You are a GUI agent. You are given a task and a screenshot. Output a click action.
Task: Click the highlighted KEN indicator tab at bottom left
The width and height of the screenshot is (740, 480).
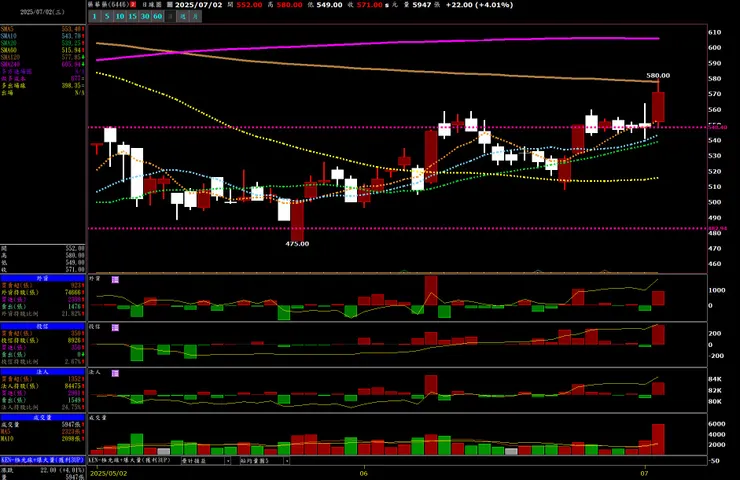[x=42, y=460]
